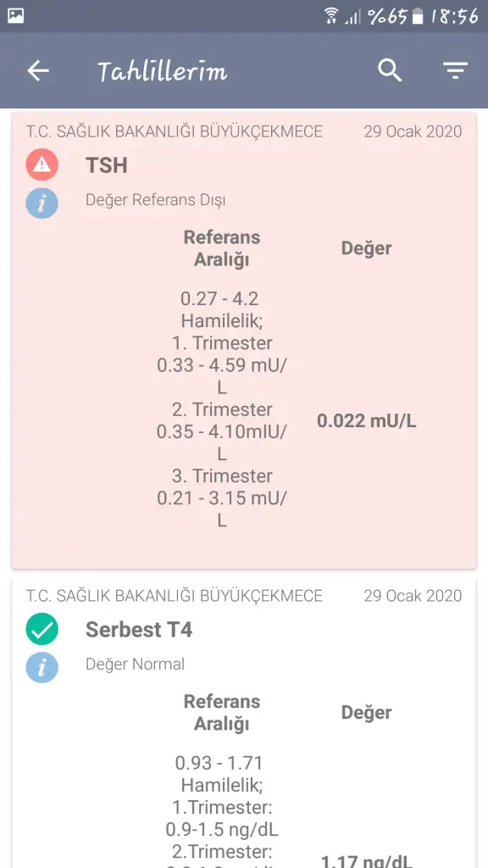Tap the Wi-Fi status icon
488x868 pixels.
click(x=331, y=16)
